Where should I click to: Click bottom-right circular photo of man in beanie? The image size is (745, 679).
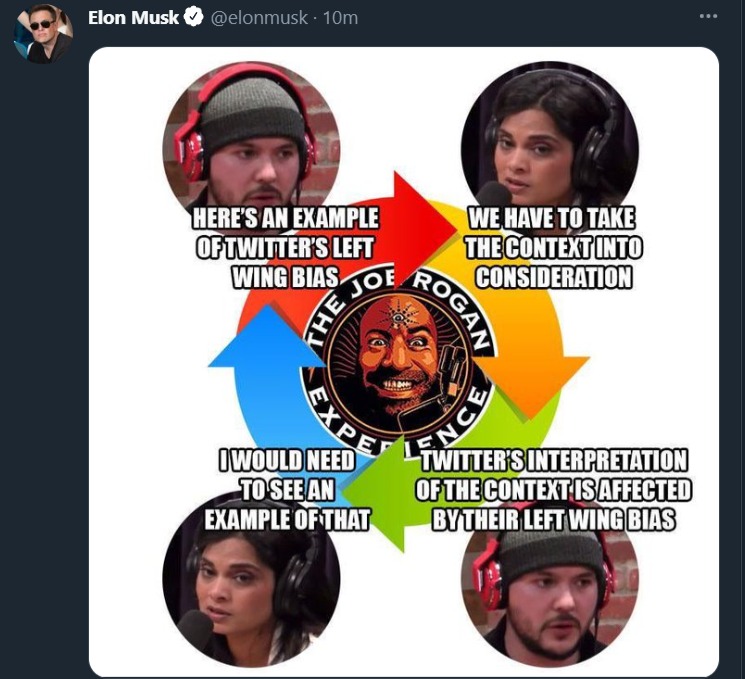point(550,596)
